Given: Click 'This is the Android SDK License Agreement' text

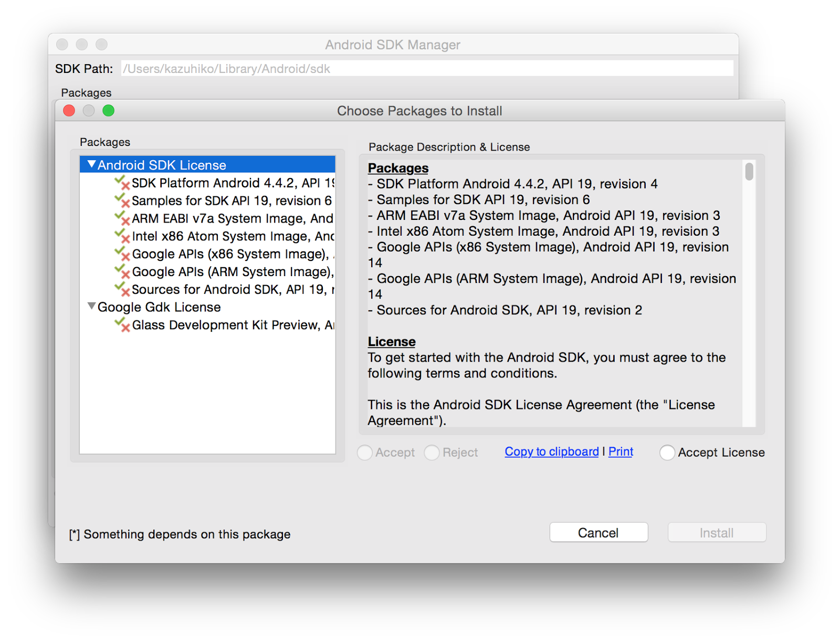Looking at the screenshot, I should coord(541,413).
